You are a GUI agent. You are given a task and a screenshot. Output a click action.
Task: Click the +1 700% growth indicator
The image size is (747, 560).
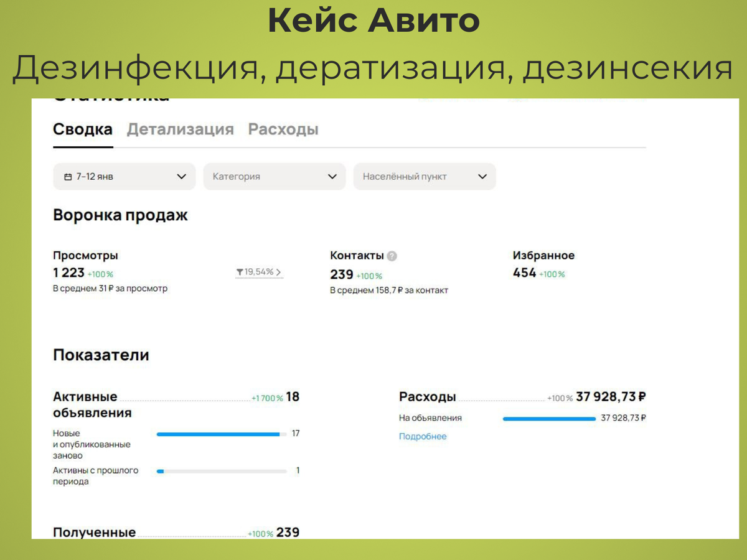[x=267, y=398]
